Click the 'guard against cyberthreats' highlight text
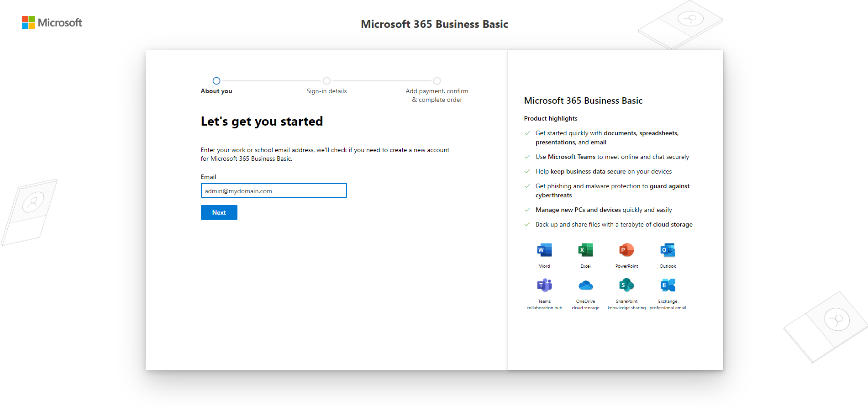Screen dimensions: 868x407 click(613, 190)
